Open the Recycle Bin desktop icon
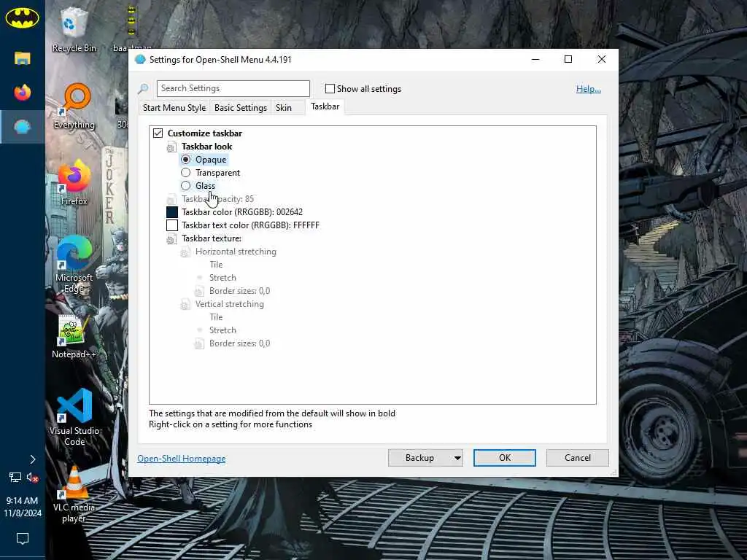Image resolution: width=747 pixels, height=560 pixels. (74, 28)
